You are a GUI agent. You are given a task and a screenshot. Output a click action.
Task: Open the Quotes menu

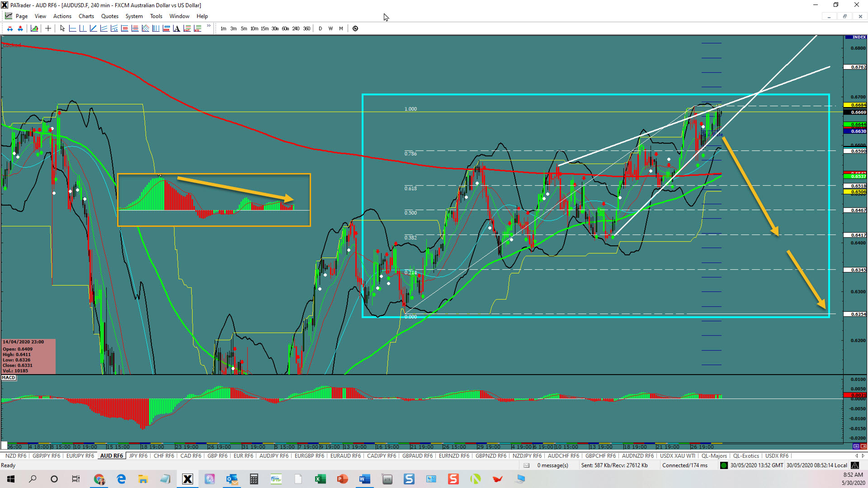109,16
